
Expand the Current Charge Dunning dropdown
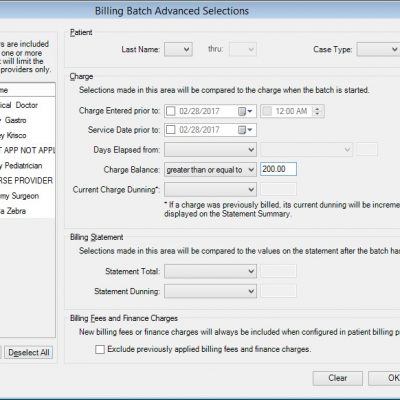tap(210, 190)
